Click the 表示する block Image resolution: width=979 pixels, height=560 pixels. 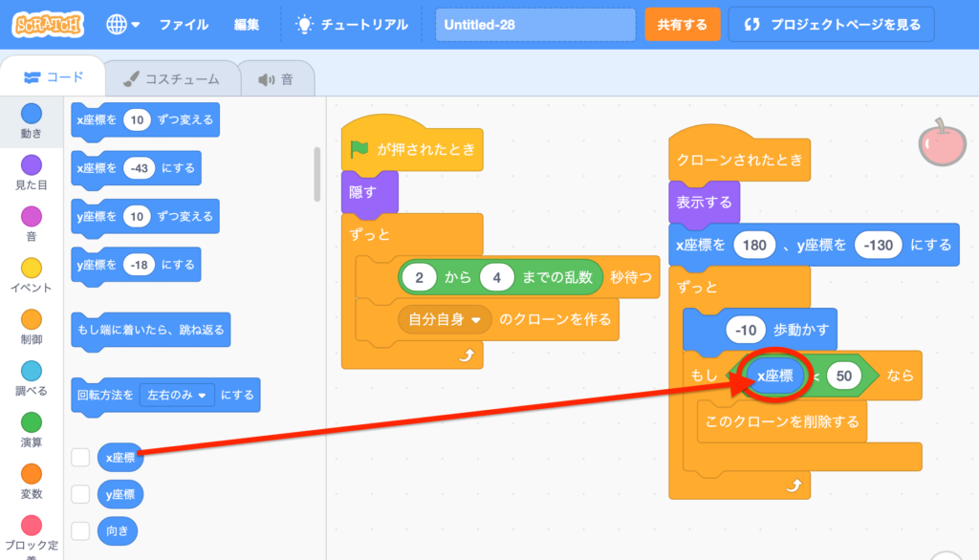(x=705, y=203)
